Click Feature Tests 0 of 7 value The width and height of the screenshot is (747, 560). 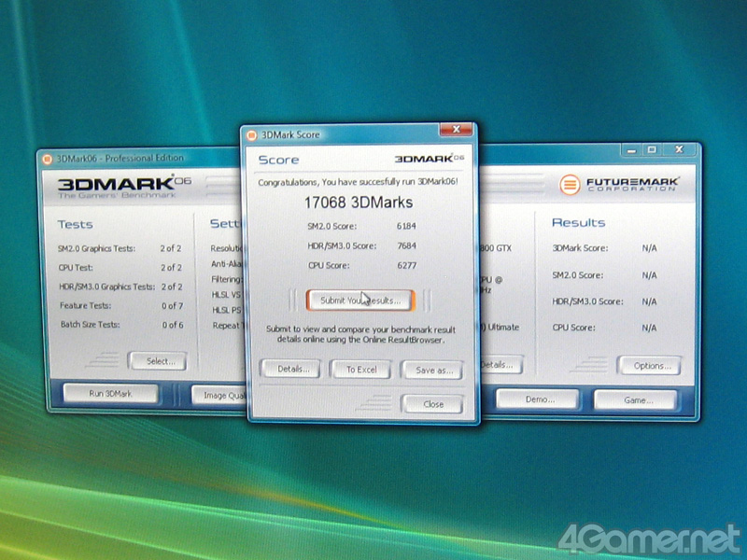click(x=172, y=306)
